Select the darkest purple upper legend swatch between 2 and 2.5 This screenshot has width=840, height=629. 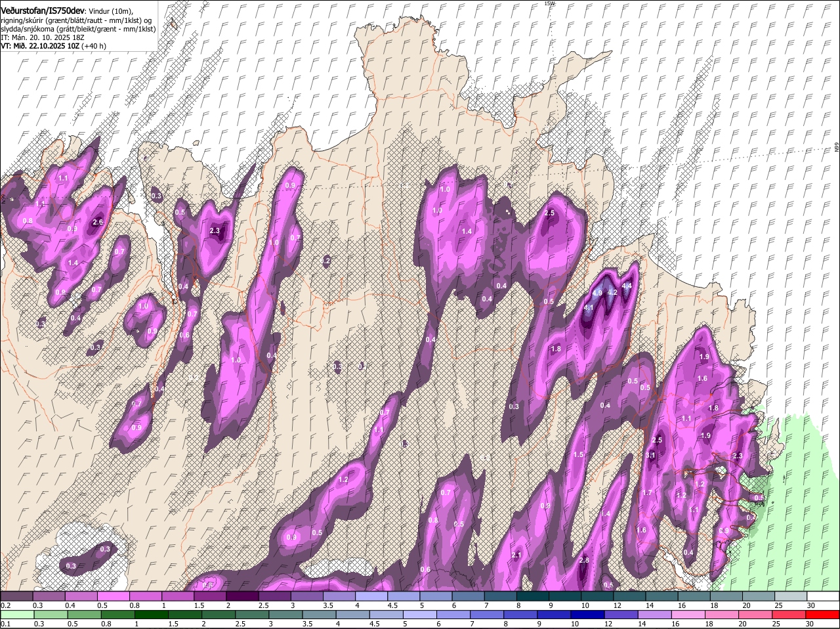coord(242,596)
